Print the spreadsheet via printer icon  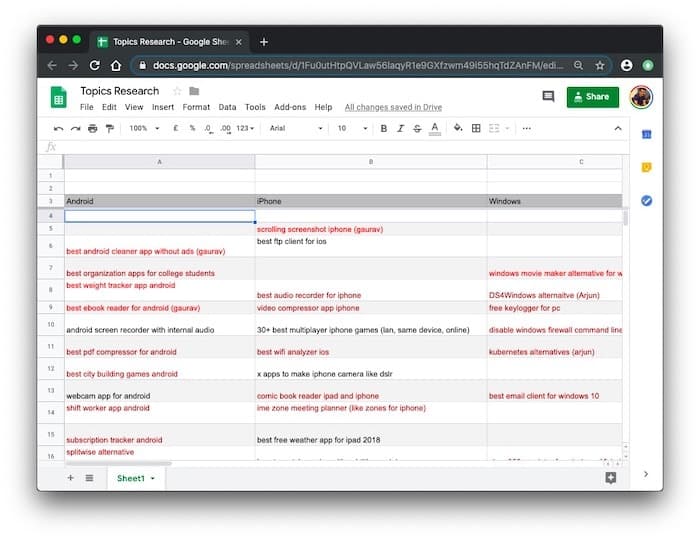[92, 129]
